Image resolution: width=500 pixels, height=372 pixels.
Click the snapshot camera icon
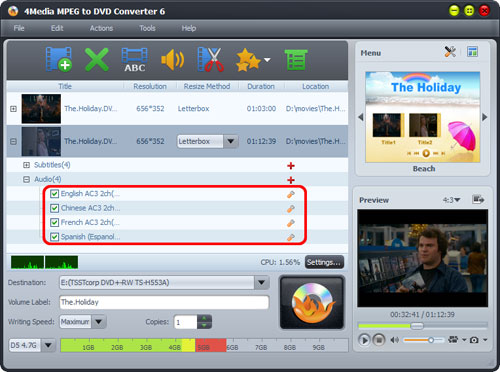click(474, 340)
